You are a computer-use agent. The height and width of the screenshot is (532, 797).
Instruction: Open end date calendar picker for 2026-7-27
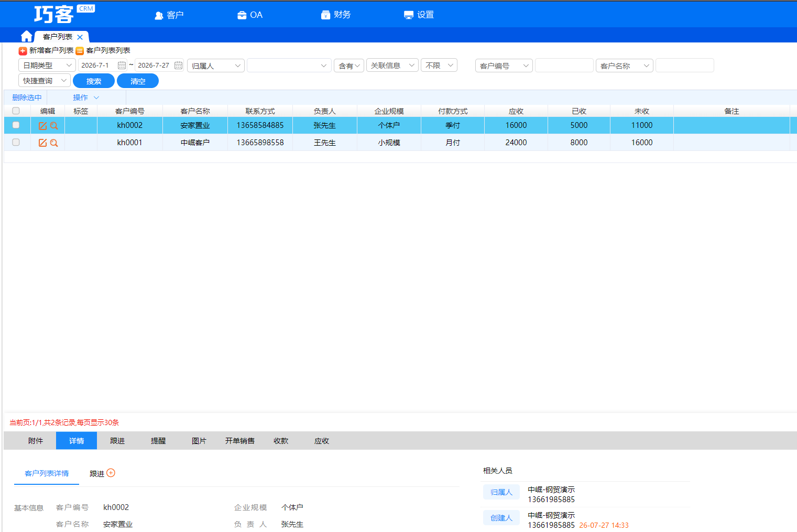click(x=178, y=66)
